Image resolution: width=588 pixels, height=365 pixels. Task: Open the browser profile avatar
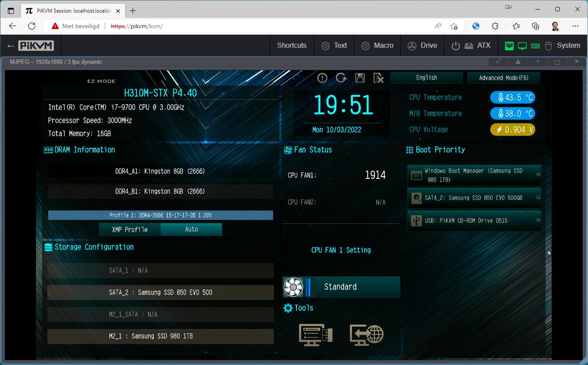(x=555, y=26)
